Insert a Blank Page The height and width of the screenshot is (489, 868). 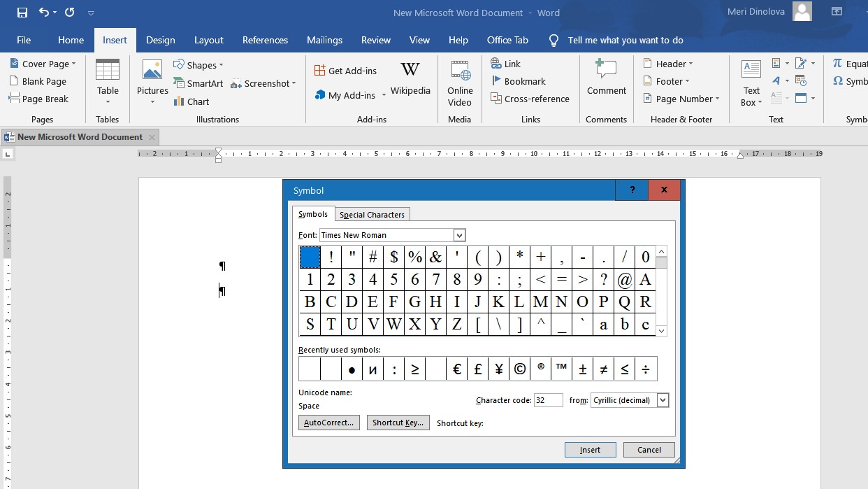point(38,81)
